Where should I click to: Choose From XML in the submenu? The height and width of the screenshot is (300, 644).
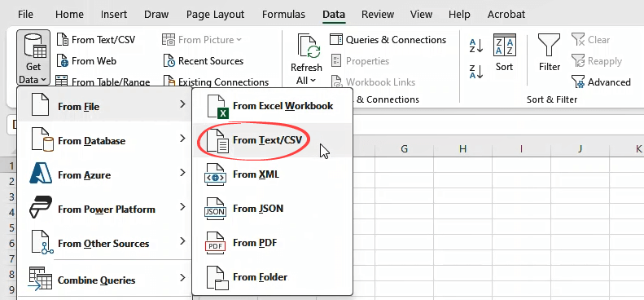272,174
